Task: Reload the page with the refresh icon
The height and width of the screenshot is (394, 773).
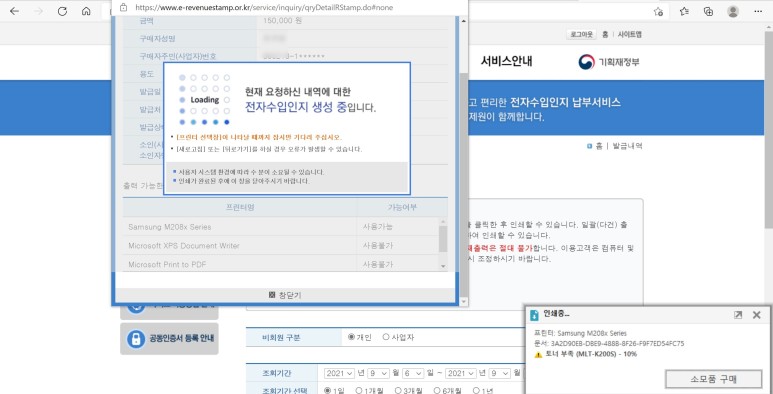Action: click(62, 11)
